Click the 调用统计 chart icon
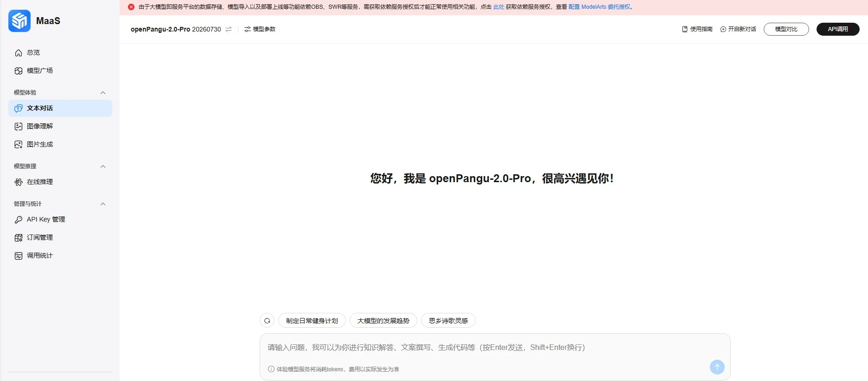This screenshot has width=868, height=381. pyautogui.click(x=19, y=256)
